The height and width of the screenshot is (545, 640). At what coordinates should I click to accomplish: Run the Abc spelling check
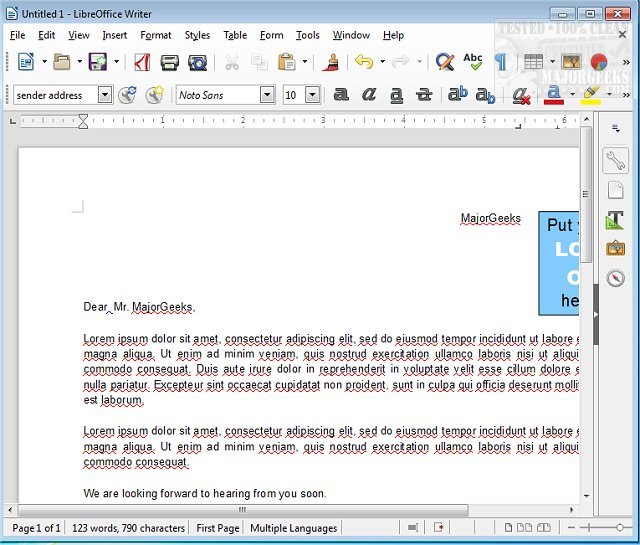(473, 62)
